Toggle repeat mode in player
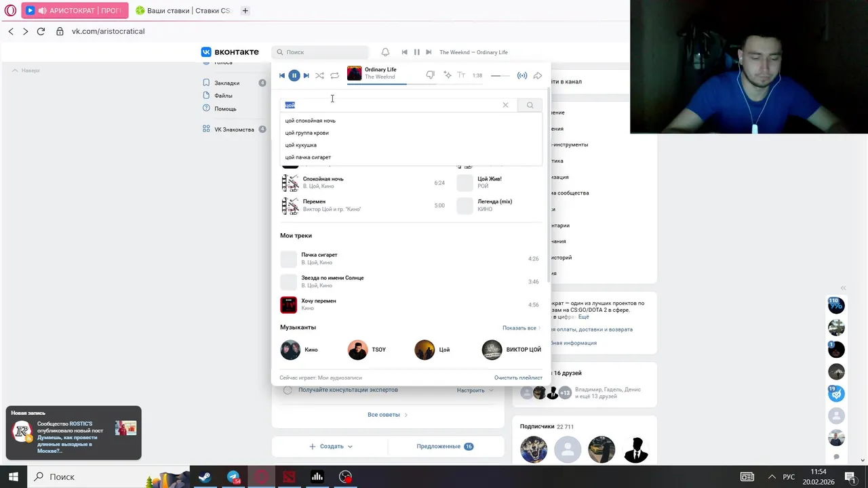Screen dimensions: 868x488 click(334, 75)
